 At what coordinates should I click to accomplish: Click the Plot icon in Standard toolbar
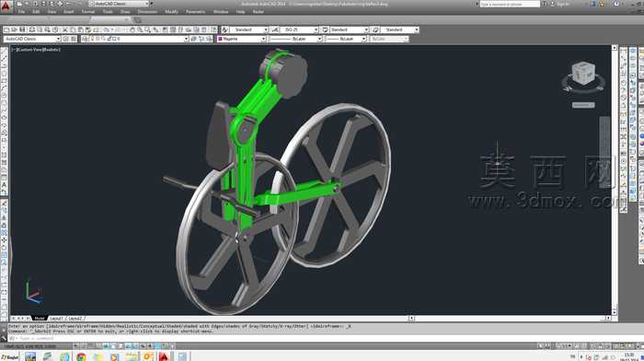click(32, 29)
